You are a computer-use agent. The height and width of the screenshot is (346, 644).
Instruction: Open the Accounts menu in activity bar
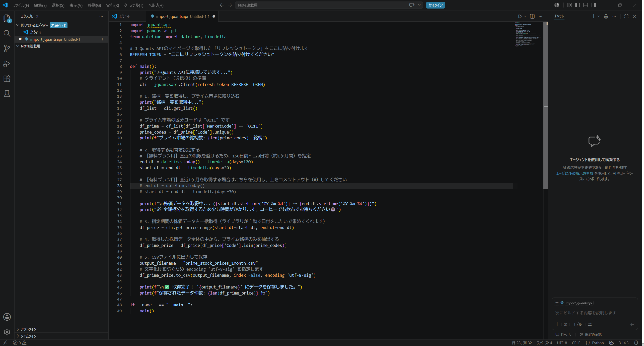tap(7, 317)
